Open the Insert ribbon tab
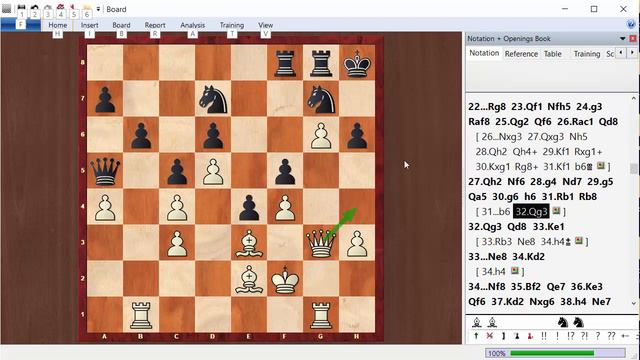This screenshot has width=640, height=360. [x=89, y=25]
